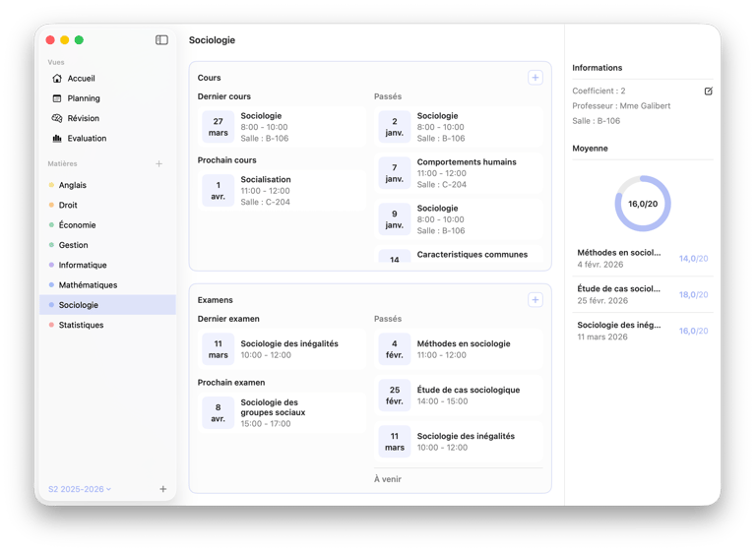Click the Anglais yellow color dot
This screenshot has height=552, width=756.
51,185
